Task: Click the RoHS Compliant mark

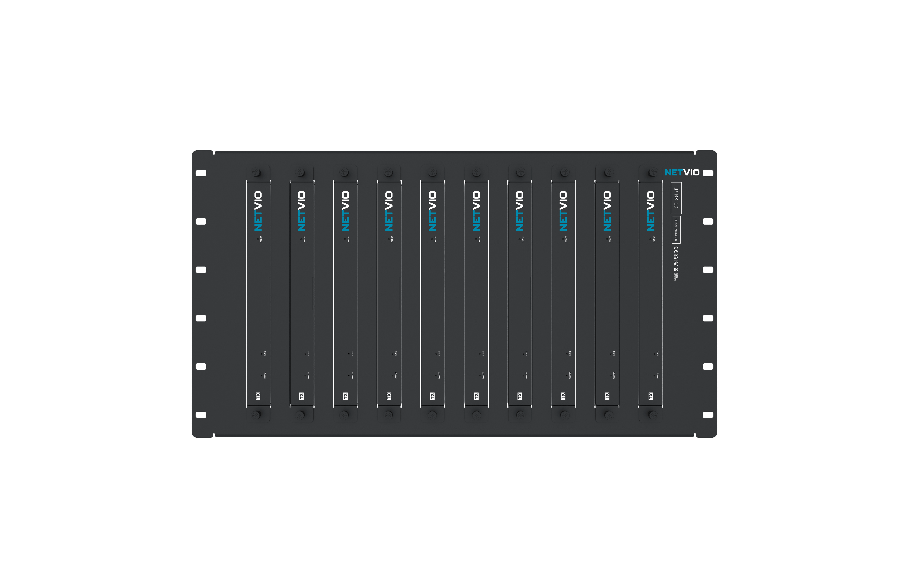Action: click(x=676, y=277)
